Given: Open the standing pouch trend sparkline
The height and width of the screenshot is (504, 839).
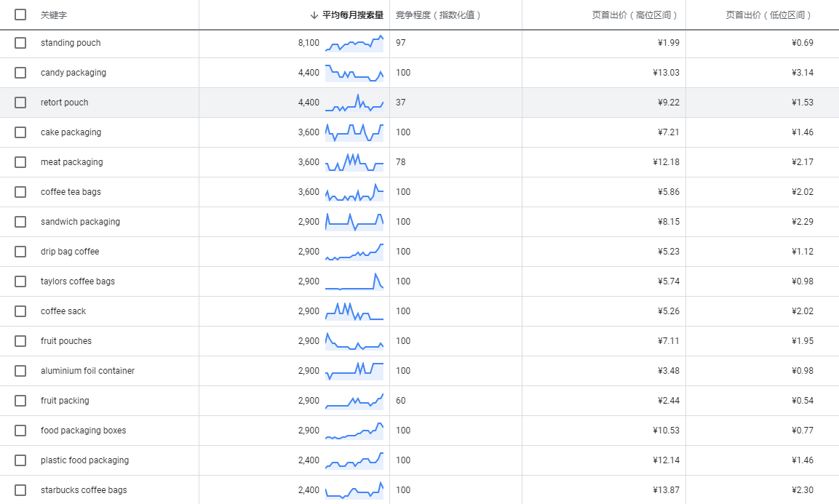Looking at the screenshot, I should pos(354,43).
